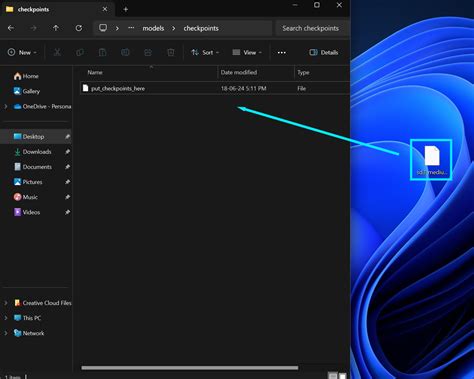The height and width of the screenshot is (379, 474).
Task: Unpin Videos from quick access
Action: tap(67, 212)
